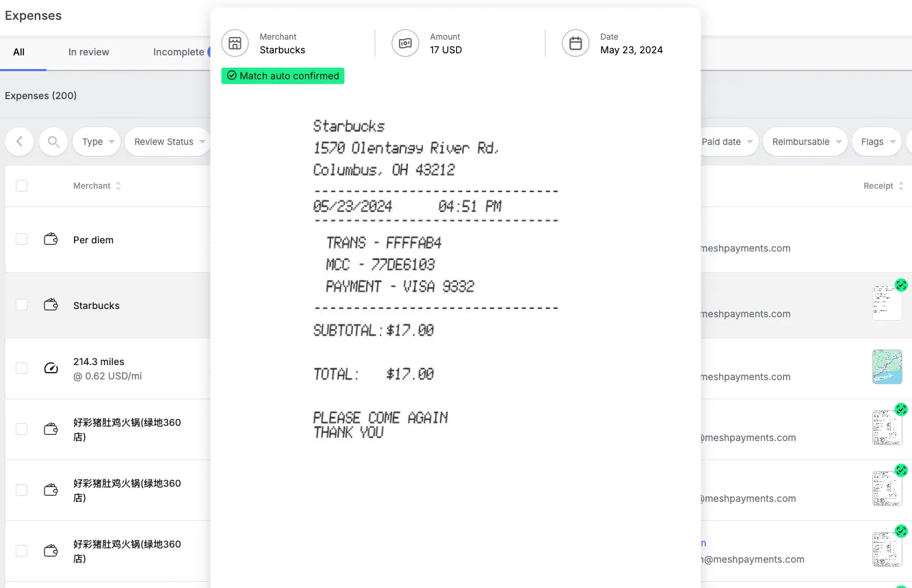Expand the Reimbursable filter dropdown

(805, 142)
